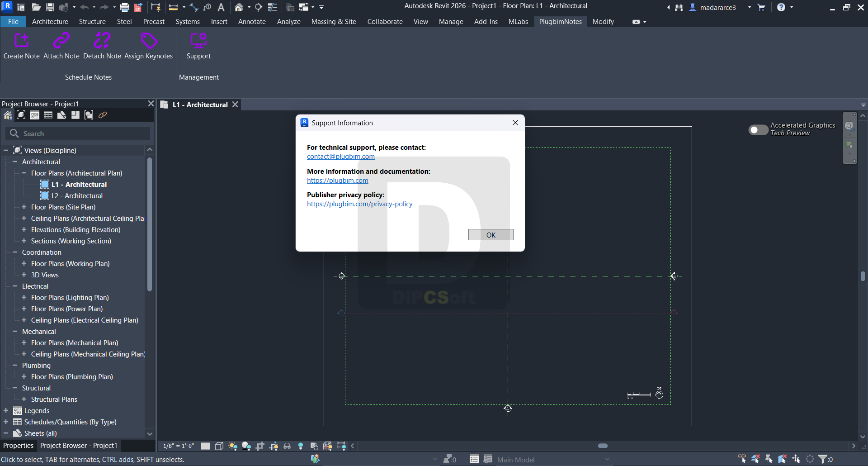Viewport: 868px width, 466px height.
Task: Close the Support Information dialog
Action: pos(515,123)
